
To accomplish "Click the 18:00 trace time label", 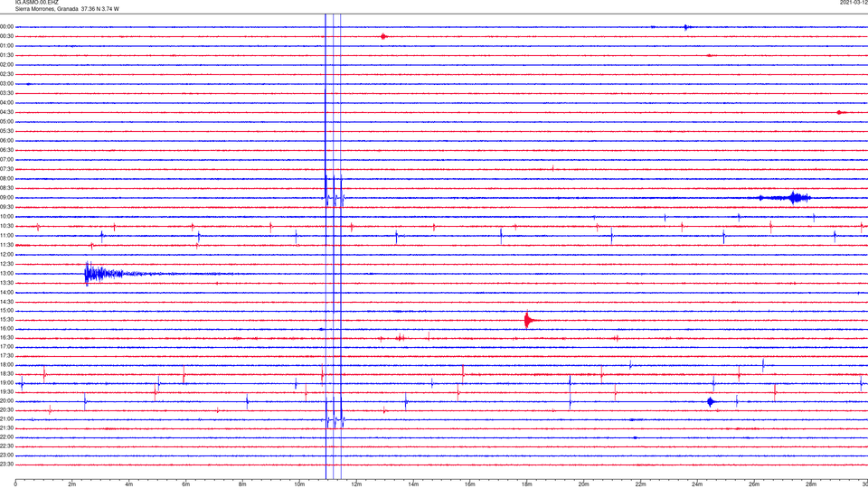I will pos(6,365).
